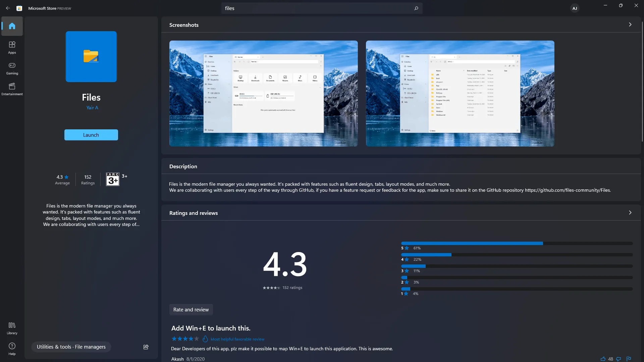Screen dimensions: 644x362
Task: Click the second screenshot thumbnail
Action: pyautogui.click(x=460, y=93)
